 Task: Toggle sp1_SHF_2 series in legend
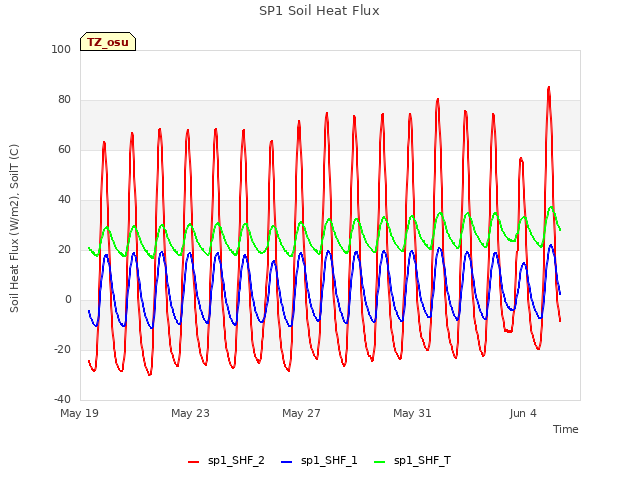click(226, 461)
